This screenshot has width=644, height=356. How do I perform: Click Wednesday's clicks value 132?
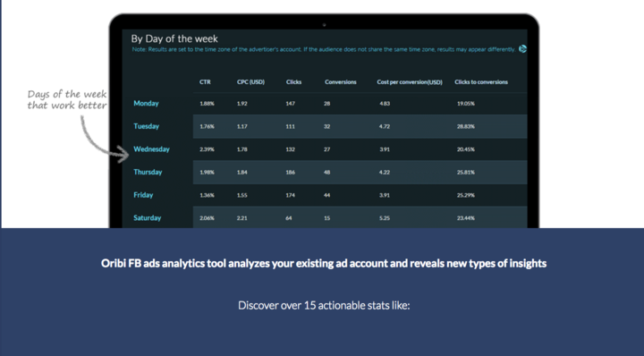tap(291, 149)
